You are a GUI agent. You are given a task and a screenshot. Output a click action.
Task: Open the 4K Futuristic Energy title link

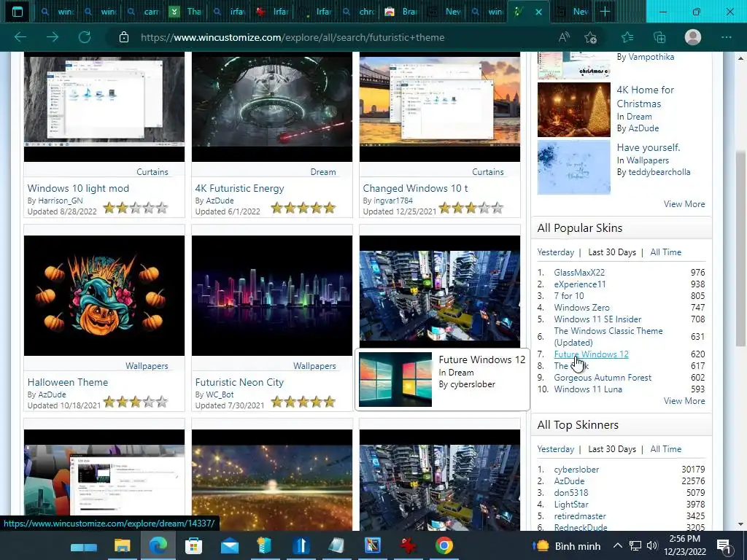point(239,188)
